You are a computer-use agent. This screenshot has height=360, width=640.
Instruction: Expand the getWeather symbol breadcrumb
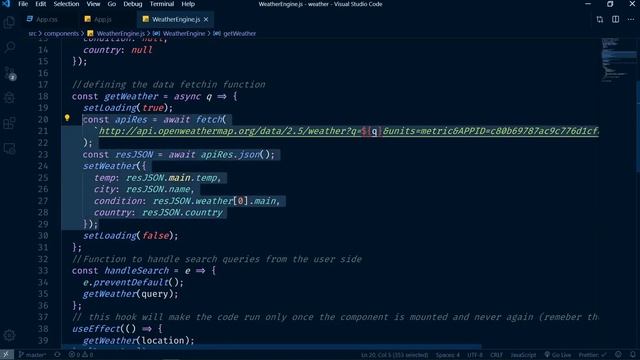[x=235, y=33]
